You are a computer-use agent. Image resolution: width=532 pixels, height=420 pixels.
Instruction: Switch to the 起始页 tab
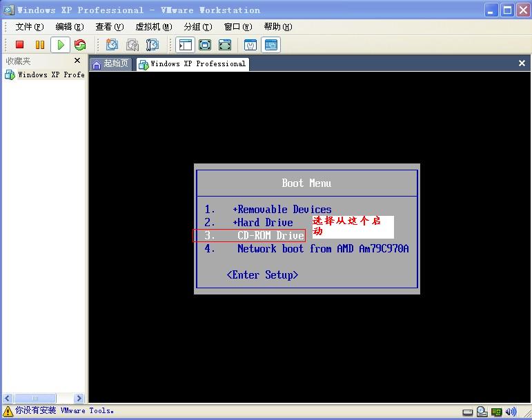110,63
